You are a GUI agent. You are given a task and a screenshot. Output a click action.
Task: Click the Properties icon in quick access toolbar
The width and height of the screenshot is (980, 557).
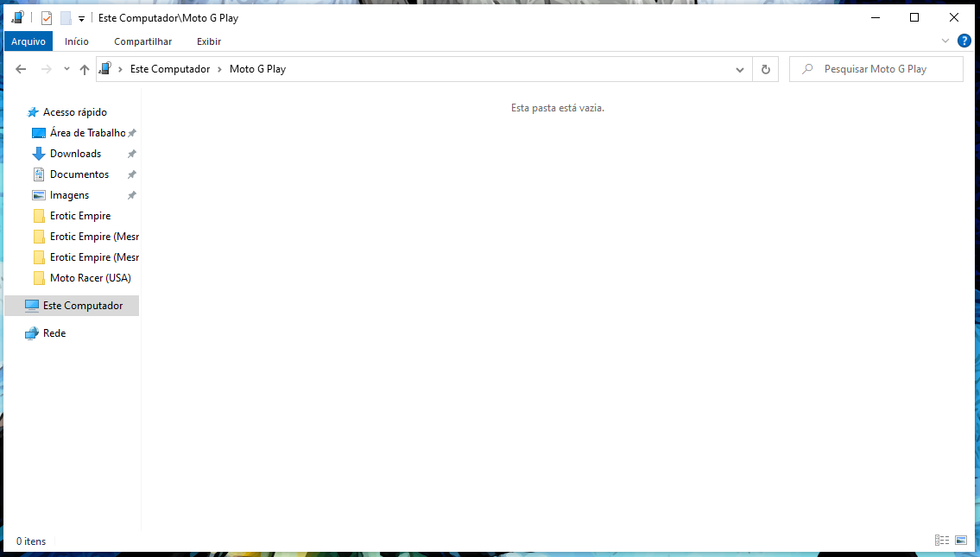47,18
